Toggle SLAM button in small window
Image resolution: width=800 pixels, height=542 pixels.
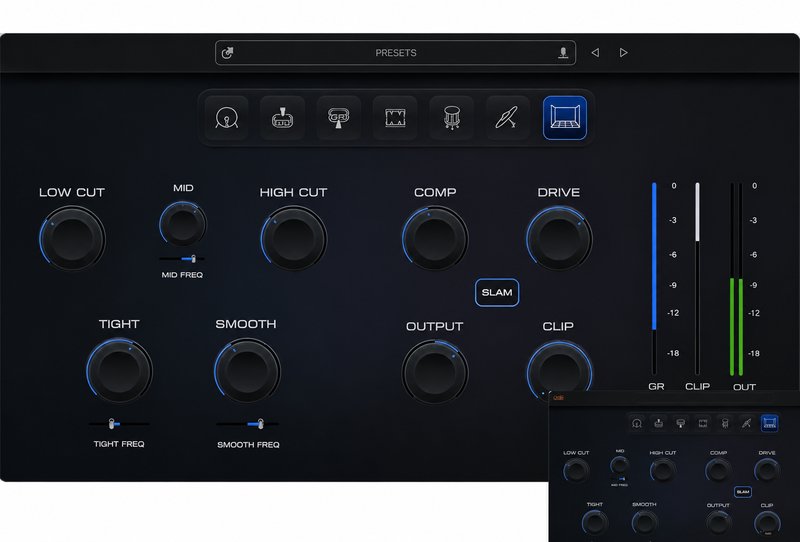(743, 492)
